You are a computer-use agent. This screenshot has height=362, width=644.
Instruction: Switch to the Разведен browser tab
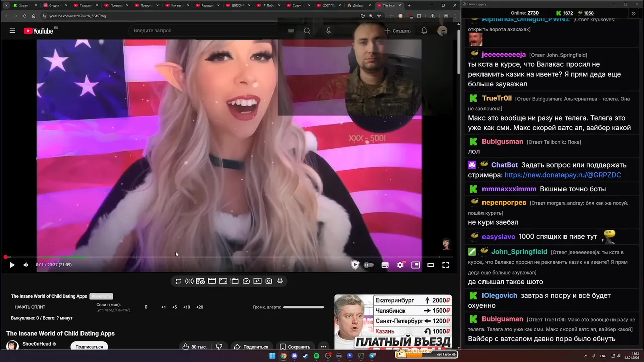click(207, 5)
